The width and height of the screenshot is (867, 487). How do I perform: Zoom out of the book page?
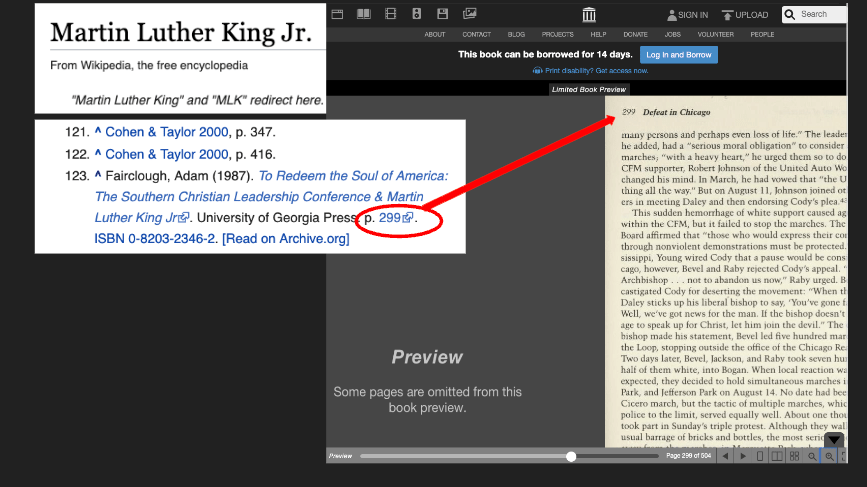tap(812, 456)
